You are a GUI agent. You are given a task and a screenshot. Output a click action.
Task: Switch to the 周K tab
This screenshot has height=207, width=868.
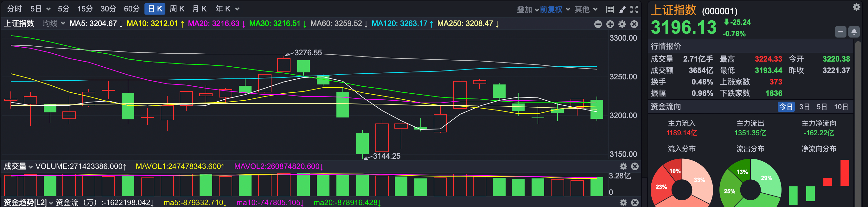coord(177,9)
